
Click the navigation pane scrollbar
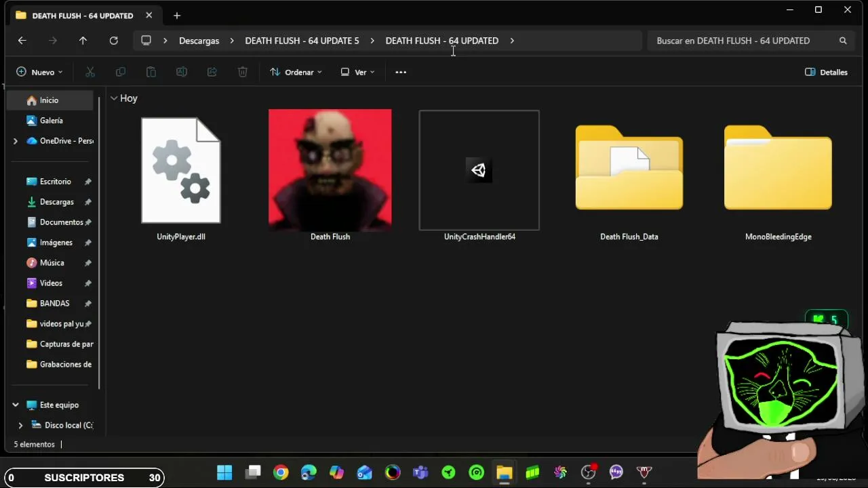coord(100,242)
